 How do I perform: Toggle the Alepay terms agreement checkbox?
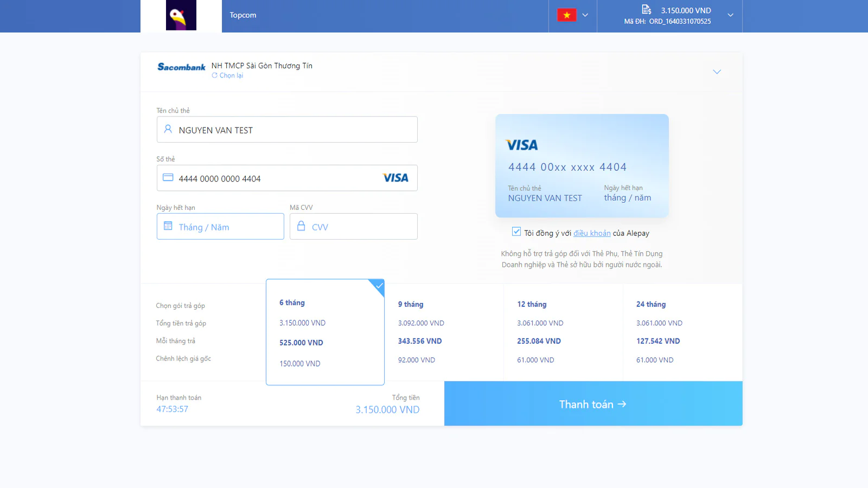516,232
